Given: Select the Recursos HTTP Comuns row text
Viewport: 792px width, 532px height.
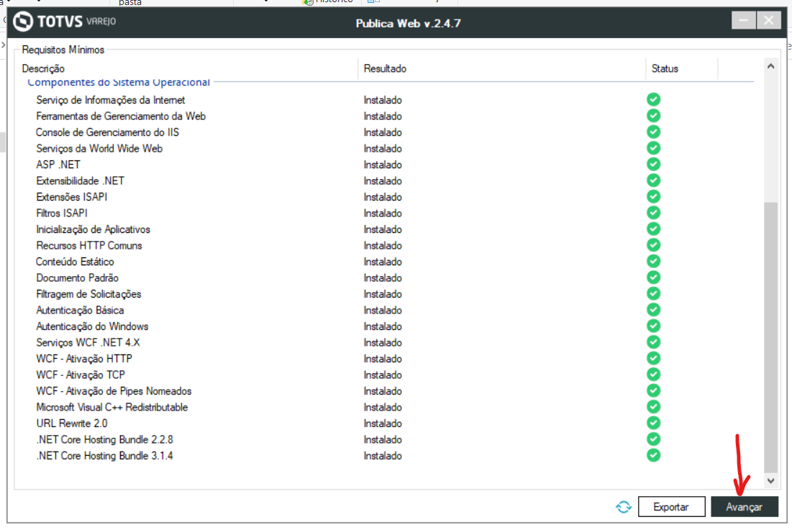Looking at the screenshot, I should pyautogui.click(x=89, y=245).
